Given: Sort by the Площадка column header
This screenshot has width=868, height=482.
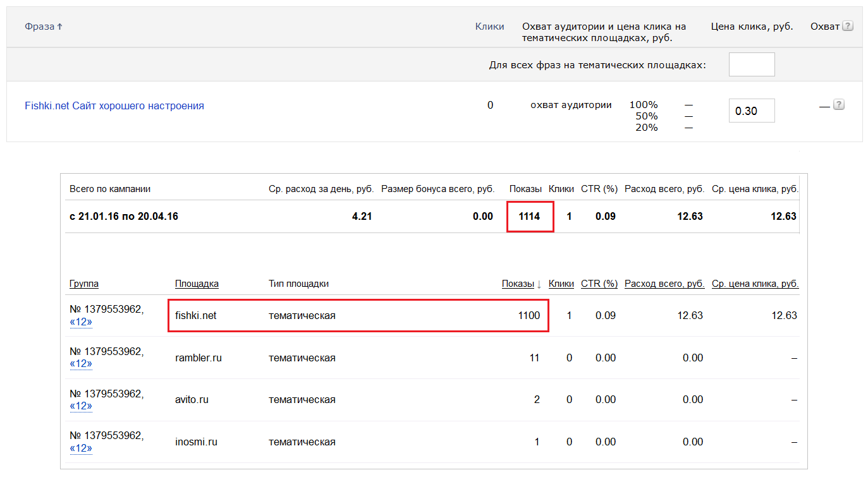Looking at the screenshot, I should pyautogui.click(x=197, y=284).
